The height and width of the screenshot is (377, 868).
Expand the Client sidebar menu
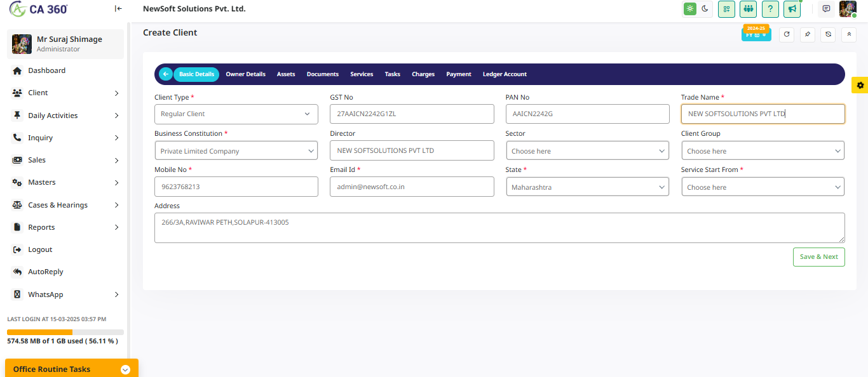pyautogui.click(x=64, y=93)
